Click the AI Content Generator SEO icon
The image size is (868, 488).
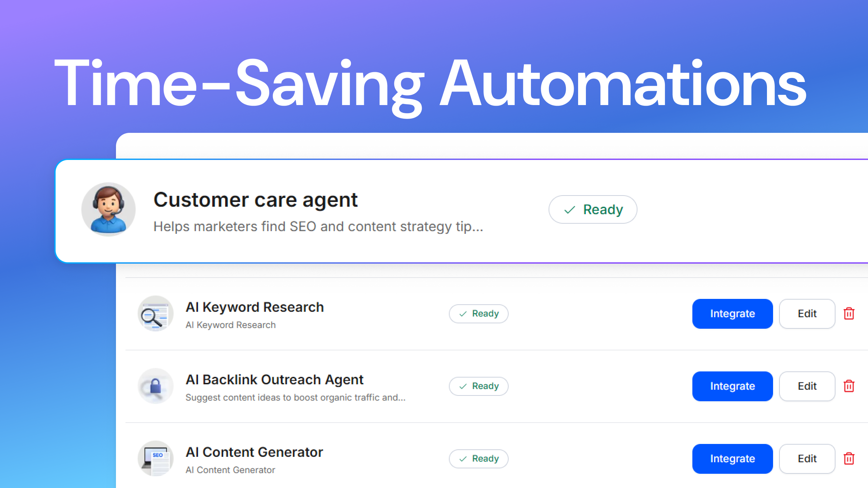tap(156, 459)
